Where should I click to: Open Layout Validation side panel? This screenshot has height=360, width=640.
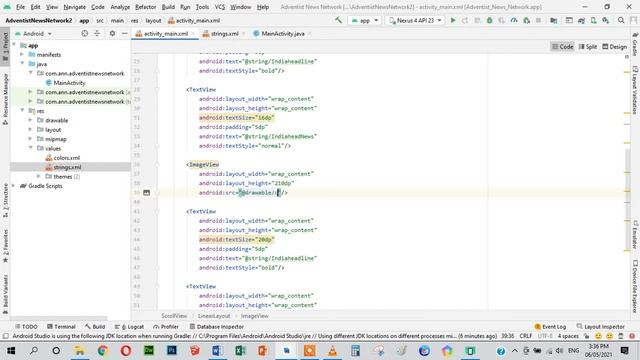point(635,90)
